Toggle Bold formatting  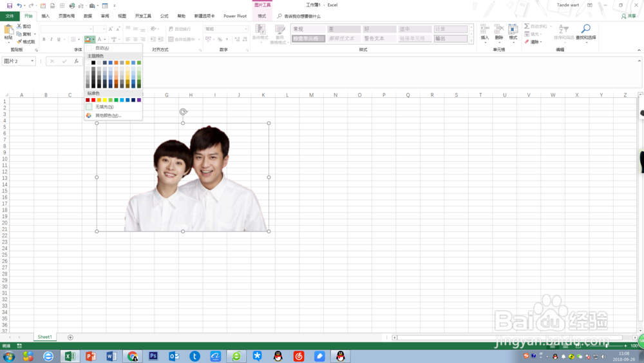click(44, 39)
